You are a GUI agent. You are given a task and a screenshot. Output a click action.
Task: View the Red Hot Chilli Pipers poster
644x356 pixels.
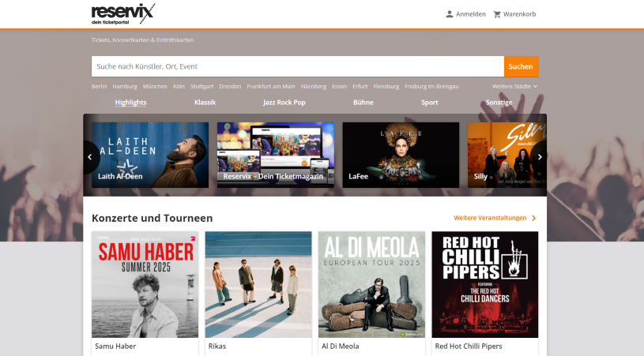[x=484, y=284]
